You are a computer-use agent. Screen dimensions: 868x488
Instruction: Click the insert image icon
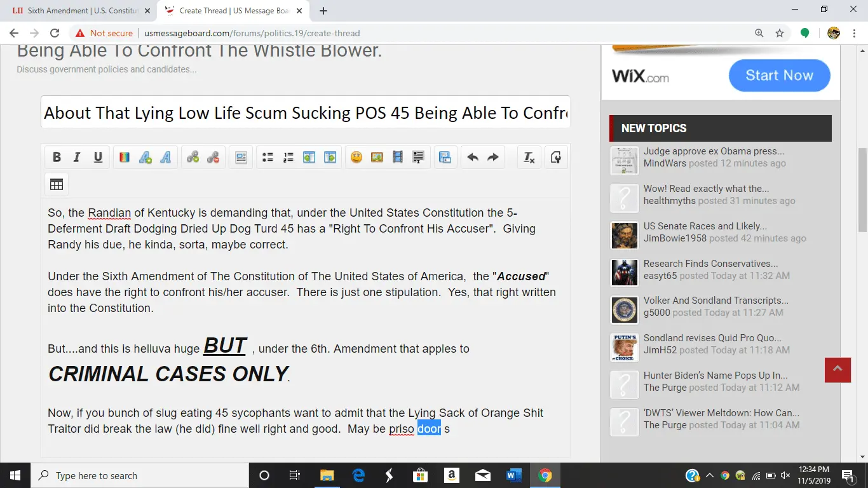pyautogui.click(x=377, y=158)
